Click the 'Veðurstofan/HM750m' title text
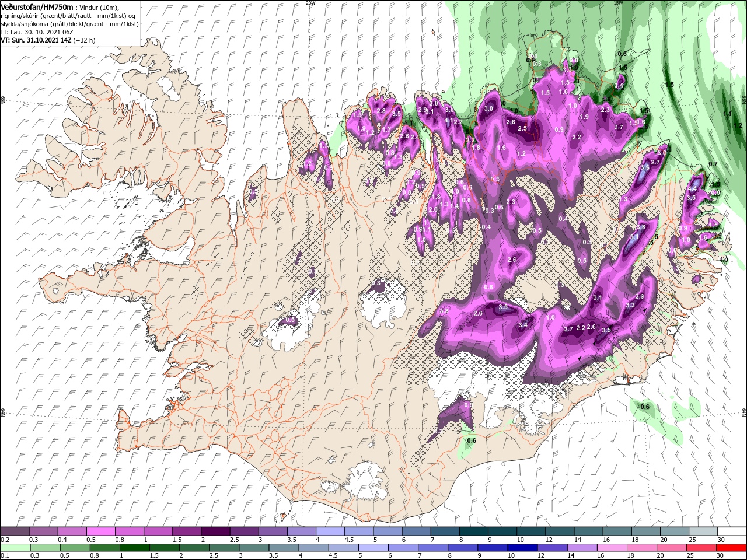This screenshot has width=747, height=560. point(37,6)
